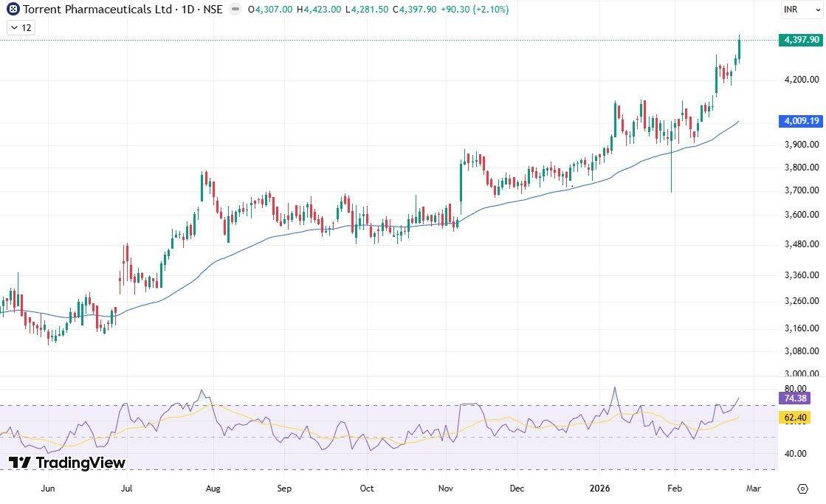Click the 3,160.00 price scale label
The image size is (826, 504).
click(x=801, y=328)
